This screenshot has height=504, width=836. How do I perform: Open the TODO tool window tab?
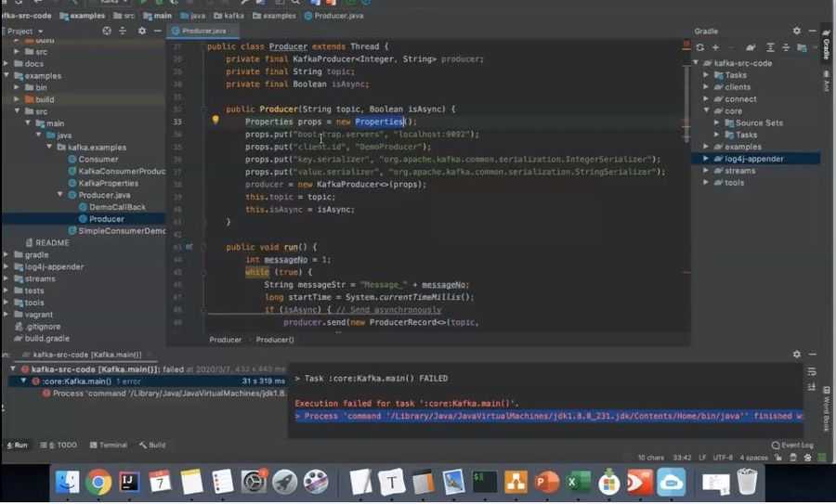[x=59, y=445]
